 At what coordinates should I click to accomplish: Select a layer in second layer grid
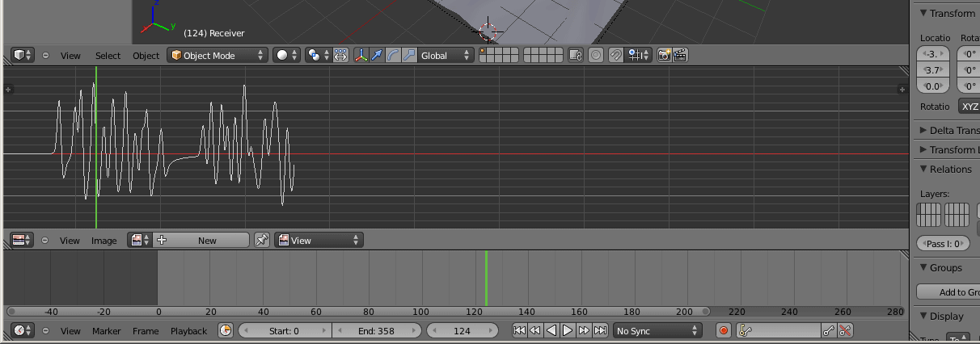[x=543, y=56]
